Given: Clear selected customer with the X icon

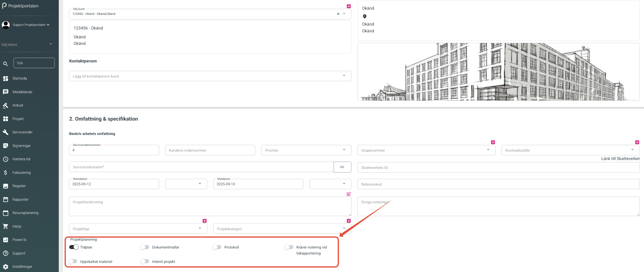Looking at the screenshot, I should tap(338, 14).
